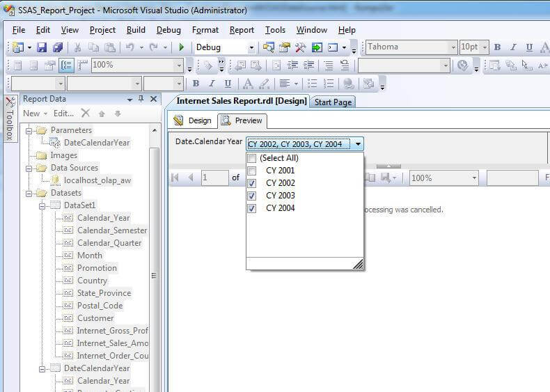Open the Report menu
This screenshot has height=392, width=550.
tap(242, 30)
